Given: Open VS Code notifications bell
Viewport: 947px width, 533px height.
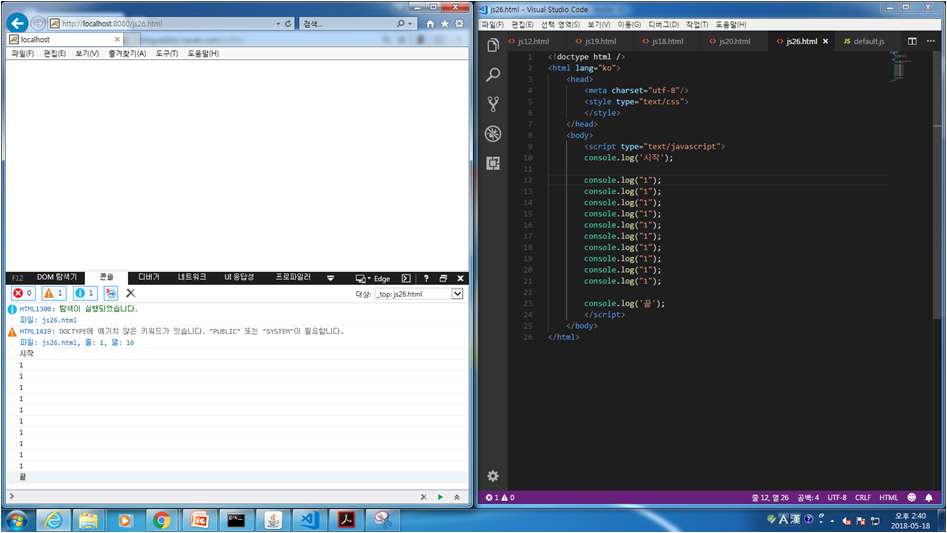Looking at the screenshot, I should pyautogui.click(x=929, y=497).
